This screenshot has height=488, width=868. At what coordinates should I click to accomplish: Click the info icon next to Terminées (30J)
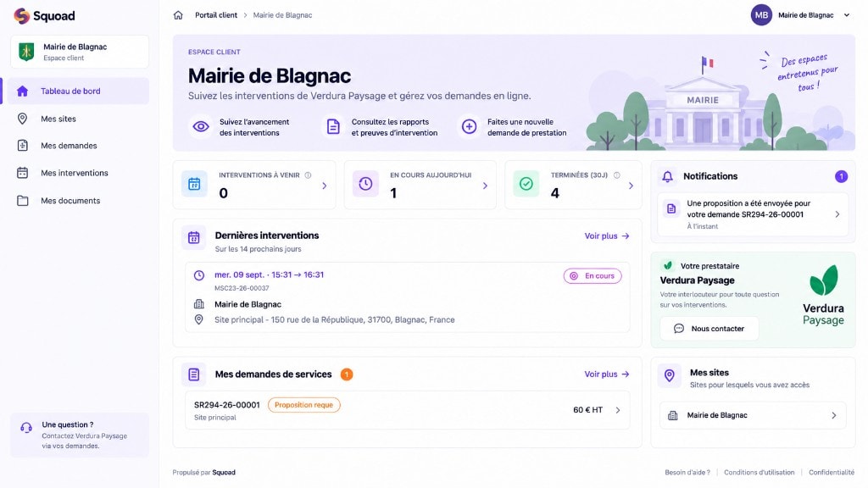click(x=617, y=175)
